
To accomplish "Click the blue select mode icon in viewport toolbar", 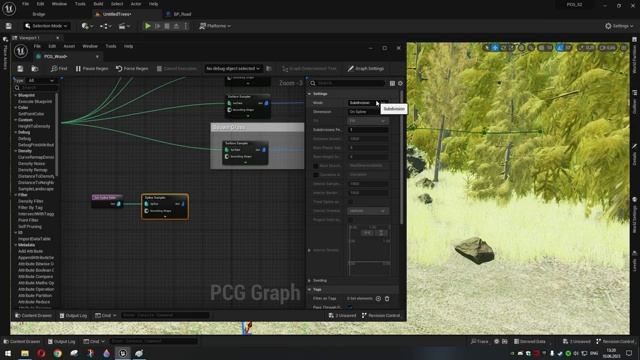I will click(x=495, y=48).
